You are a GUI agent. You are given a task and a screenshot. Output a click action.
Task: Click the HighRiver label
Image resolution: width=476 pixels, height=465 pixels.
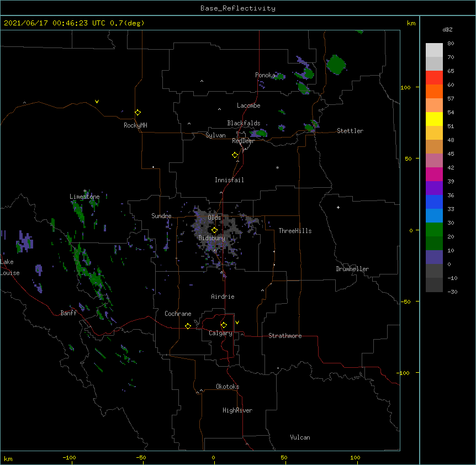(237, 410)
